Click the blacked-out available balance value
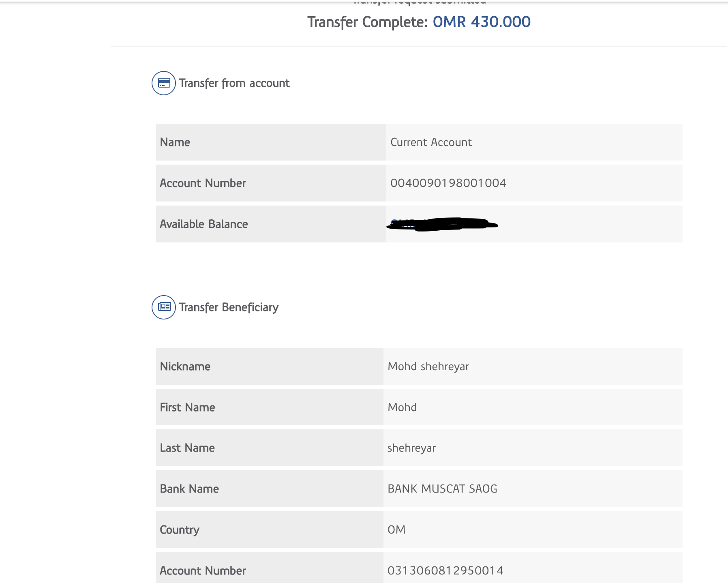Screen dimensions: 728x583 click(442, 224)
